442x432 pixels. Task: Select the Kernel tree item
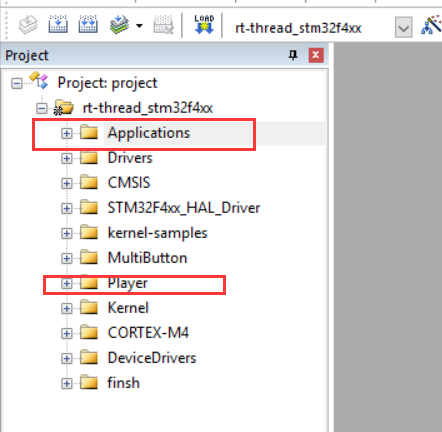click(128, 308)
